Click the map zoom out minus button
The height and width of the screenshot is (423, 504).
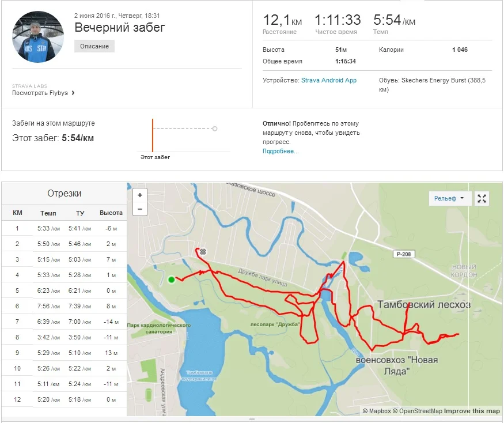point(140,208)
